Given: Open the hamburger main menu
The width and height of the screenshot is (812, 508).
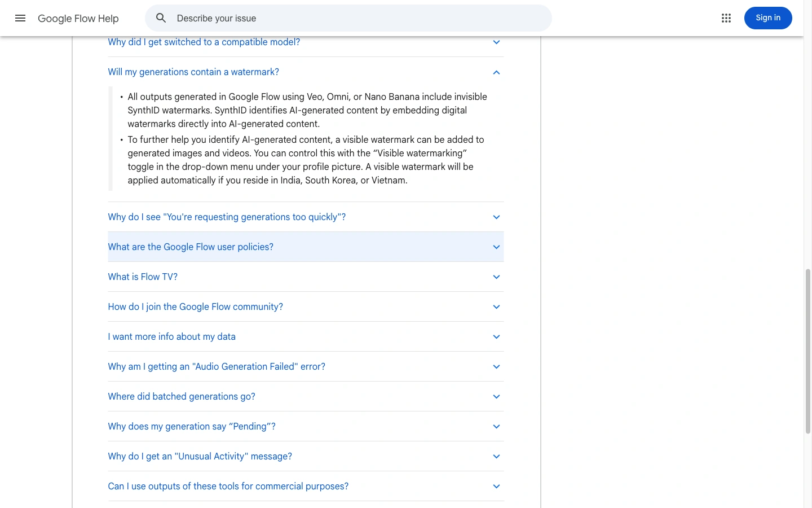Looking at the screenshot, I should (x=20, y=18).
